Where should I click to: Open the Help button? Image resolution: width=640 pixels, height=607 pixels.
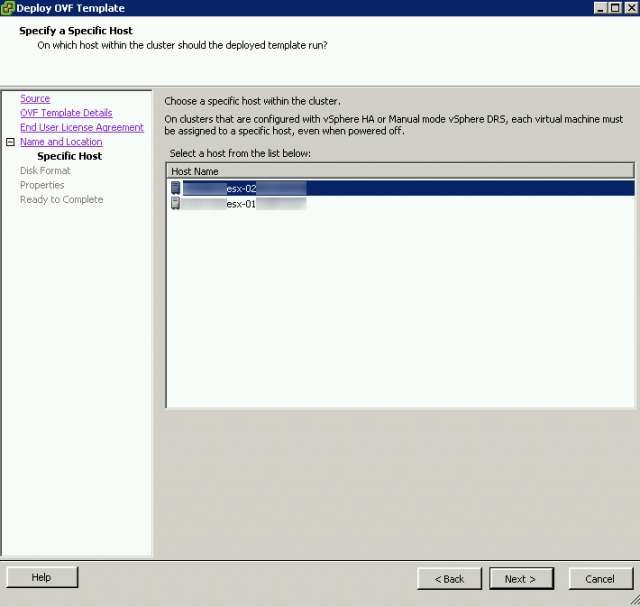pos(42,578)
